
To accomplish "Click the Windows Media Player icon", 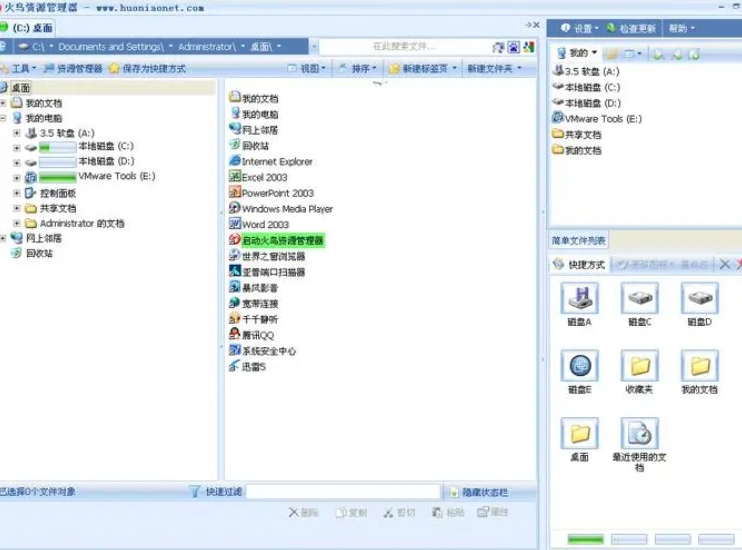I will 235,208.
